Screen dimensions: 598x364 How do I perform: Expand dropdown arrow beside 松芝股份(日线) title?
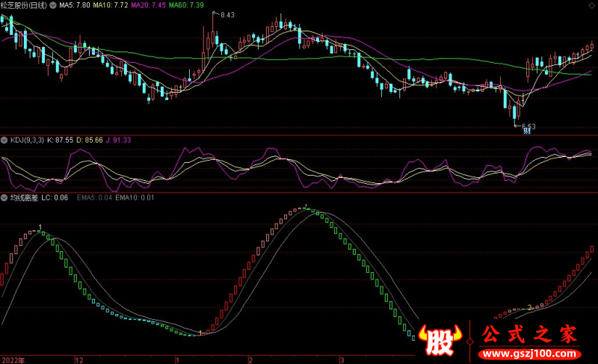pos(52,5)
